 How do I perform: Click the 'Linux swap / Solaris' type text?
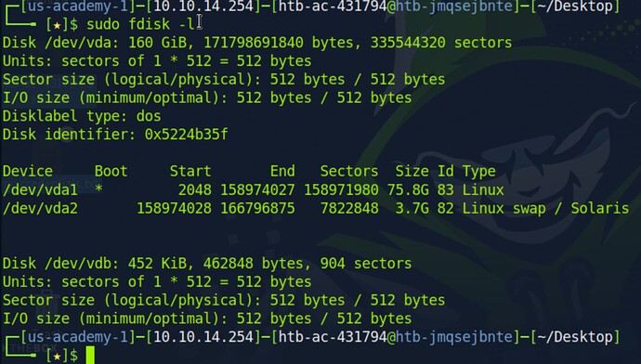pyautogui.click(x=545, y=208)
